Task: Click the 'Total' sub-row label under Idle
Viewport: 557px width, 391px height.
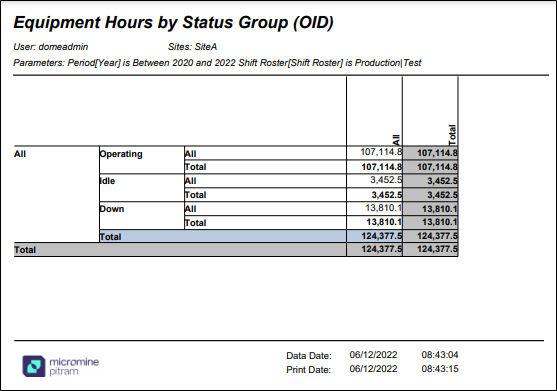Action: tap(195, 195)
